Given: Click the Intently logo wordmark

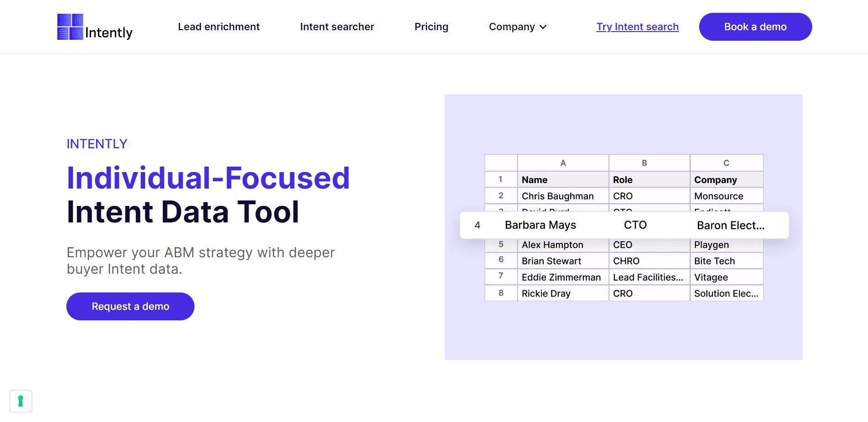Looking at the screenshot, I should tap(109, 32).
